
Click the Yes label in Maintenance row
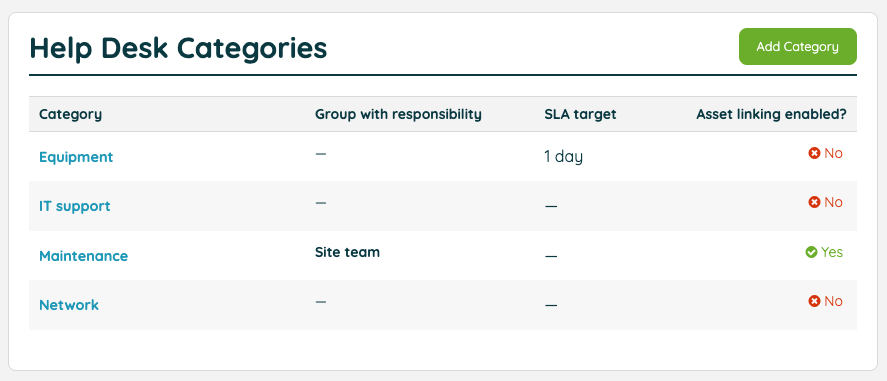tap(832, 252)
